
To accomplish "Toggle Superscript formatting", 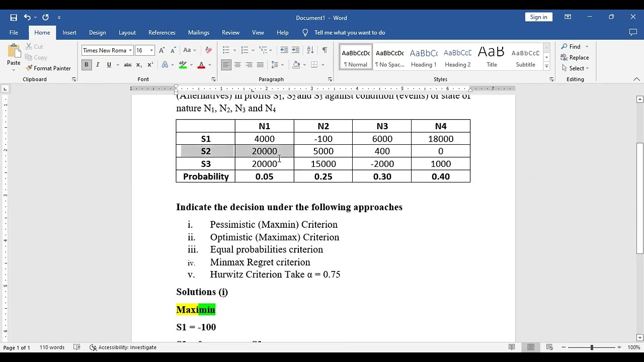I will click(150, 65).
